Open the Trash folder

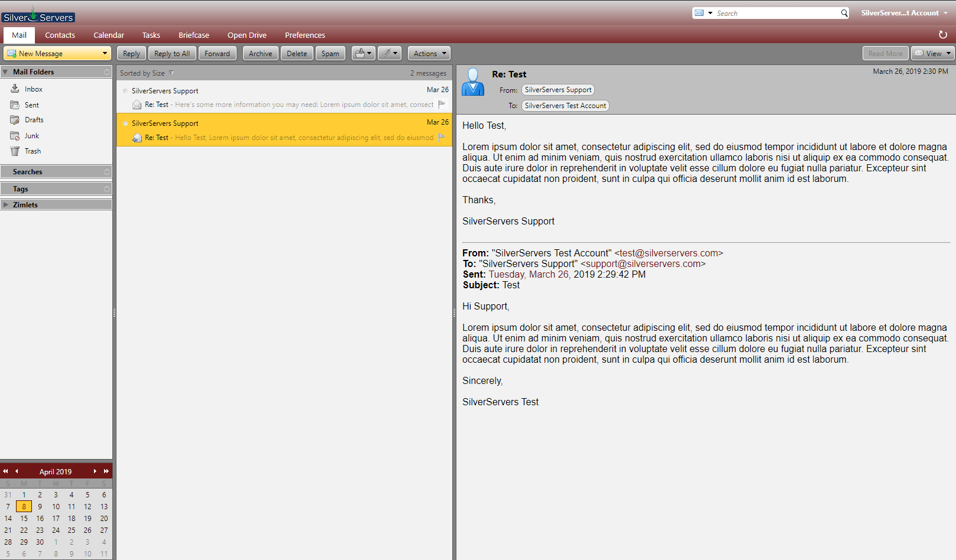(32, 151)
